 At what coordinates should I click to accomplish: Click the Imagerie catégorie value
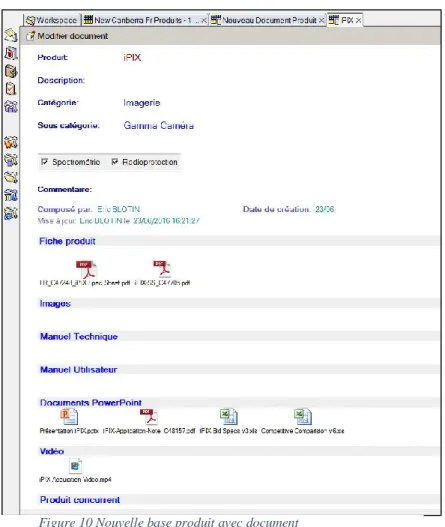(141, 103)
